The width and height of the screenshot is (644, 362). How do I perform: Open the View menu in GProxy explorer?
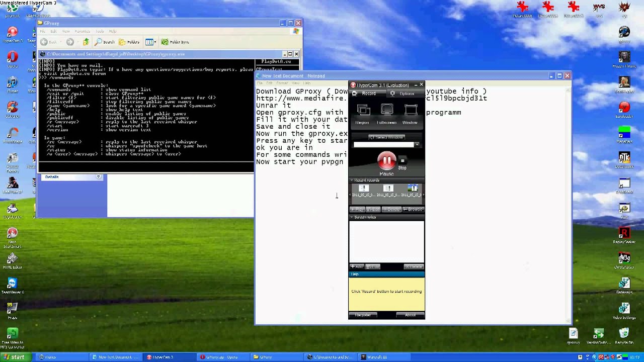pos(65,32)
